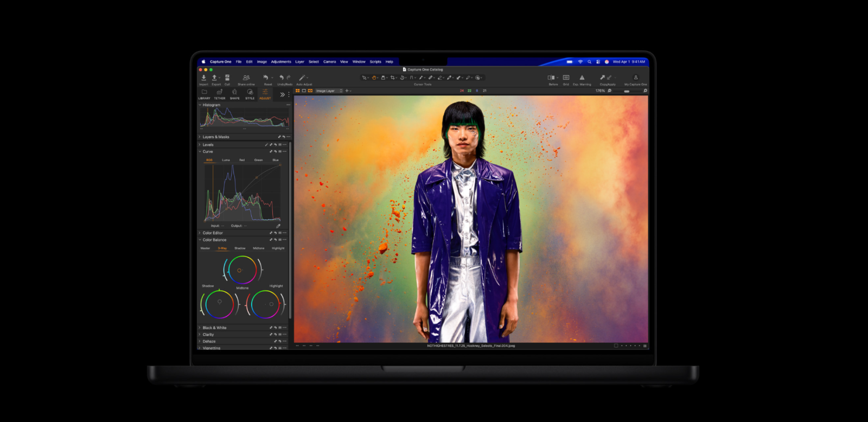The image size is (868, 422).
Task: Click the viewer zoom slider
Action: coord(627,91)
